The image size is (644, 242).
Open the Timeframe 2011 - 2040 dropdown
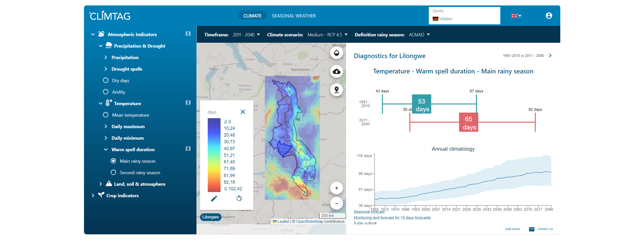[246, 35]
